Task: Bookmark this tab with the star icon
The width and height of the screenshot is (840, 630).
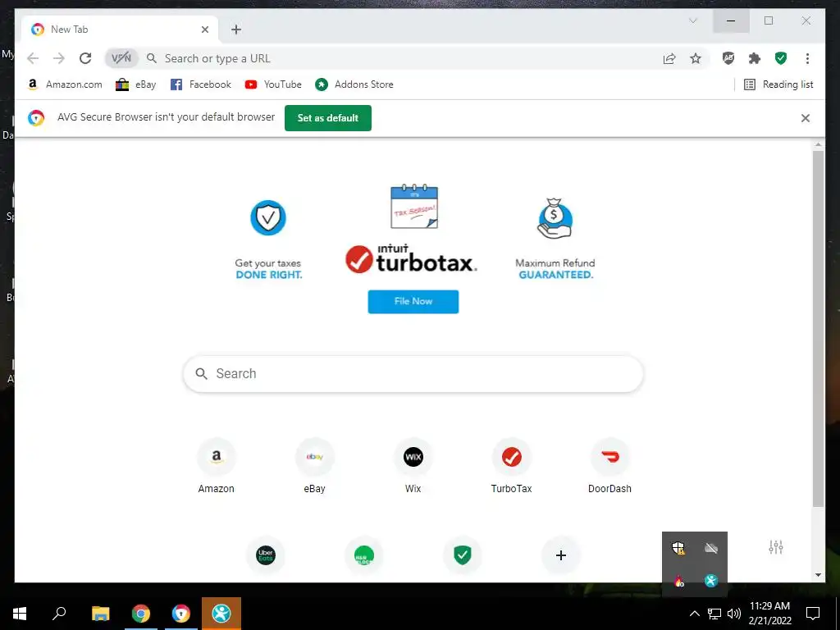Action: [x=696, y=58]
